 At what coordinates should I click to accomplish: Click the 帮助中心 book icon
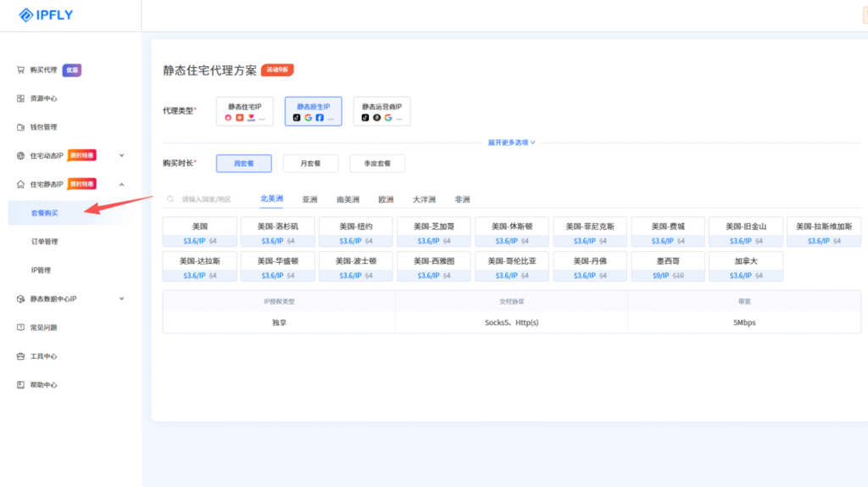coord(20,385)
